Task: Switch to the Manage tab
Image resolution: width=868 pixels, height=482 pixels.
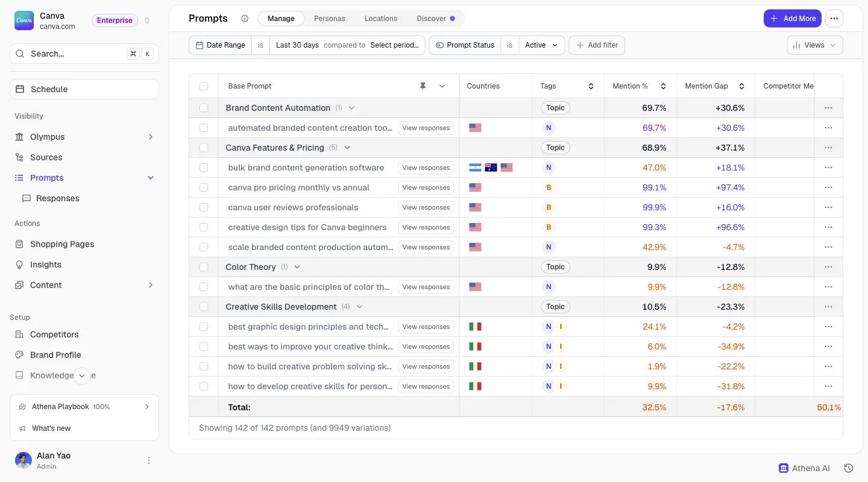Action: coord(281,19)
